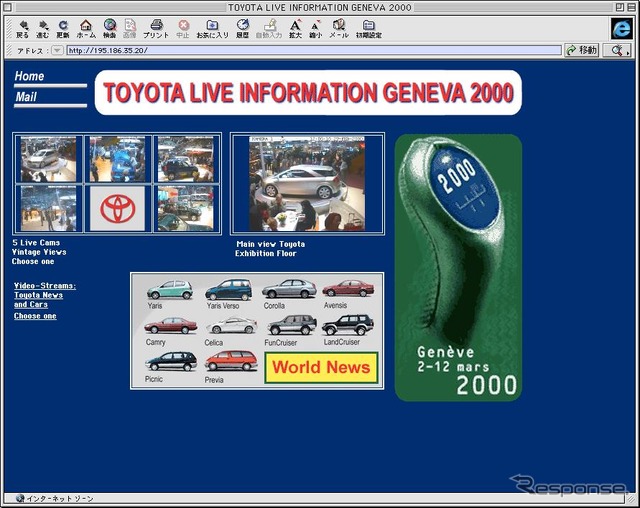Image resolution: width=640 pixels, height=508 pixels.
Task: Click the 画像 images toolbar icon
Action: [x=130, y=29]
